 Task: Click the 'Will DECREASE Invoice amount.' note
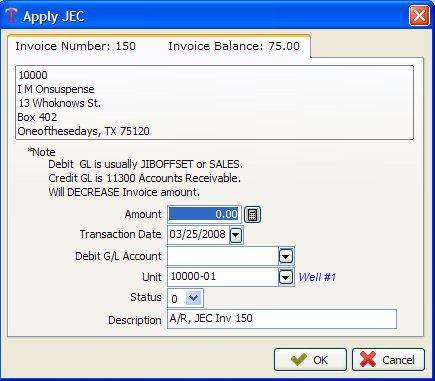pos(124,192)
